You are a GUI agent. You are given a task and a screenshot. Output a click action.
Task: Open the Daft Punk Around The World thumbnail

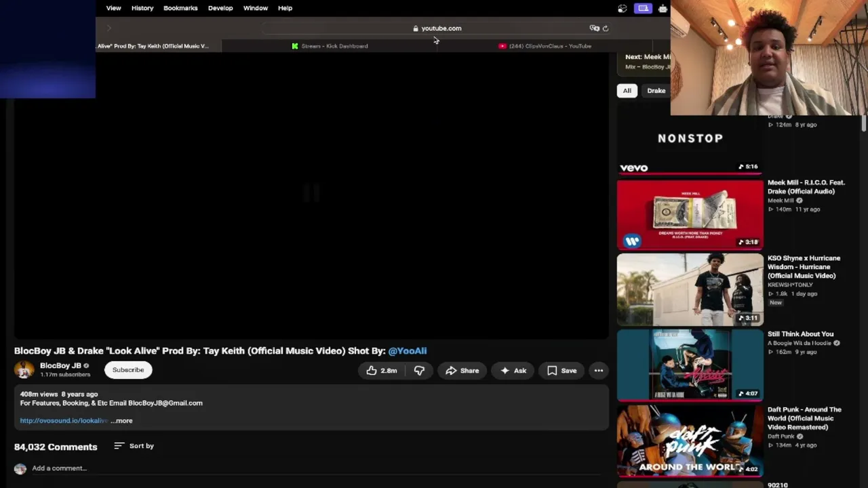pos(690,441)
